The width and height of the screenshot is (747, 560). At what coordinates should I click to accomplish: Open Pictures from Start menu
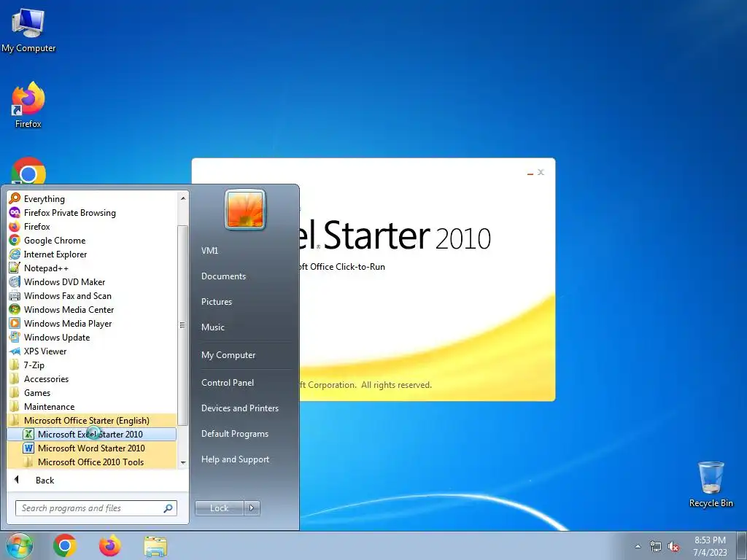click(216, 301)
